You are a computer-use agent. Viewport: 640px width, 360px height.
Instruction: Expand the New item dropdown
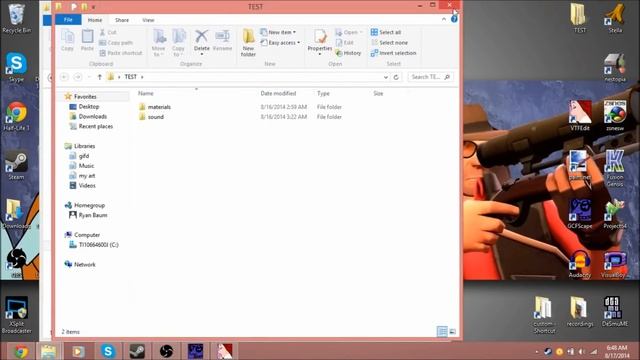[278, 32]
